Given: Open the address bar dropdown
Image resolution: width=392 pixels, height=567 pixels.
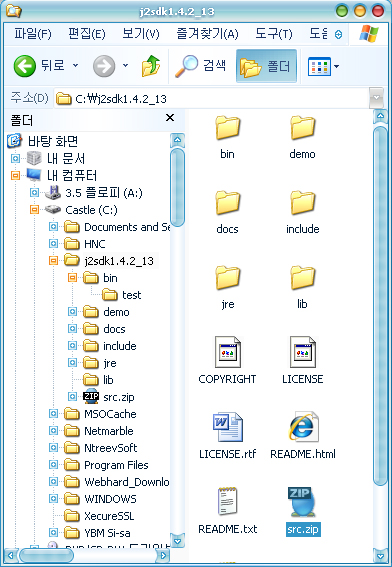Looking at the screenshot, I should click(376, 98).
